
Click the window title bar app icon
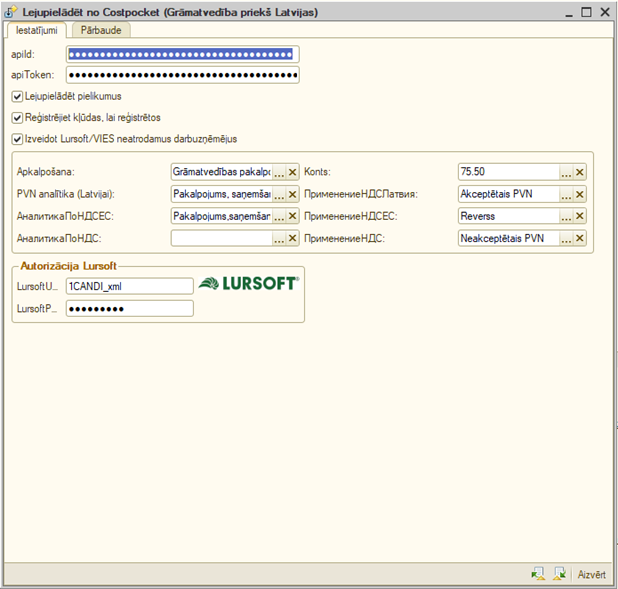11,12
